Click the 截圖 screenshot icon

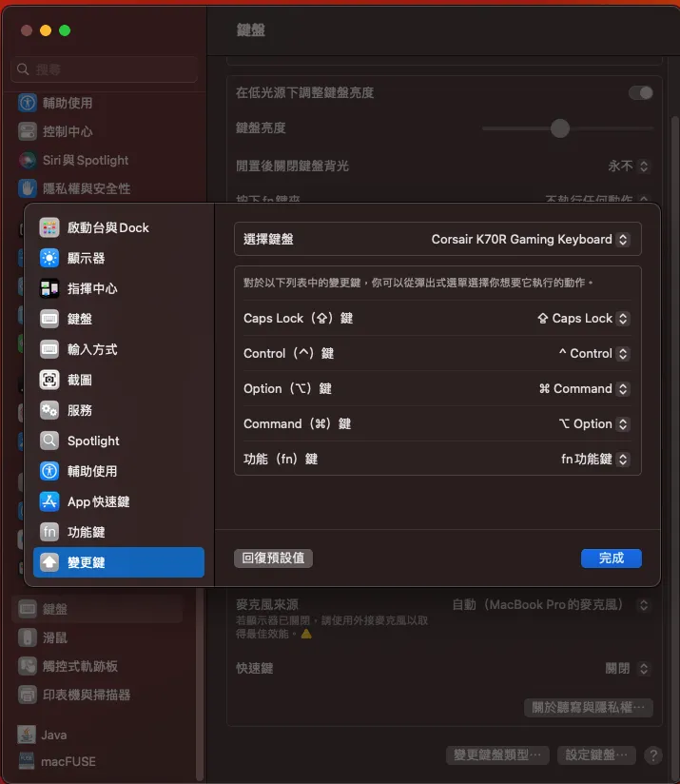(x=49, y=381)
